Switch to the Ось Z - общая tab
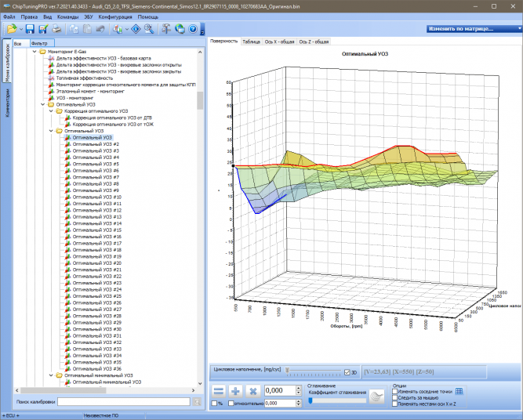523x420 pixels. coord(314,42)
